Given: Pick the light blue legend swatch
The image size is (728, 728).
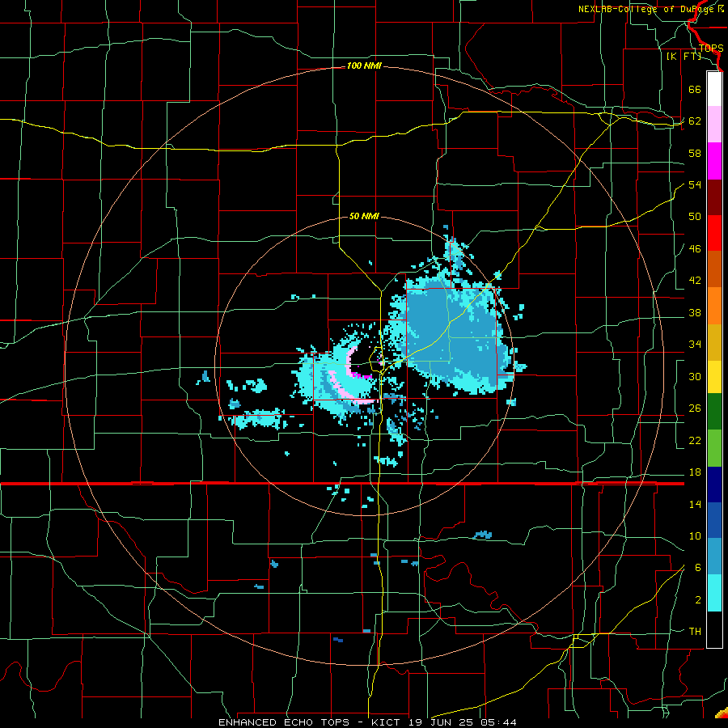Looking at the screenshot, I should click(714, 557).
